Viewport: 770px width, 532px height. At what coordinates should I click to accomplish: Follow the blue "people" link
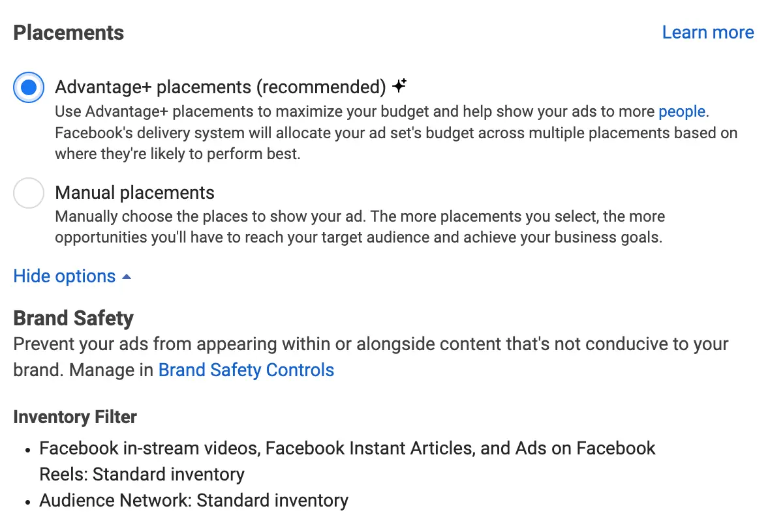coord(681,111)
